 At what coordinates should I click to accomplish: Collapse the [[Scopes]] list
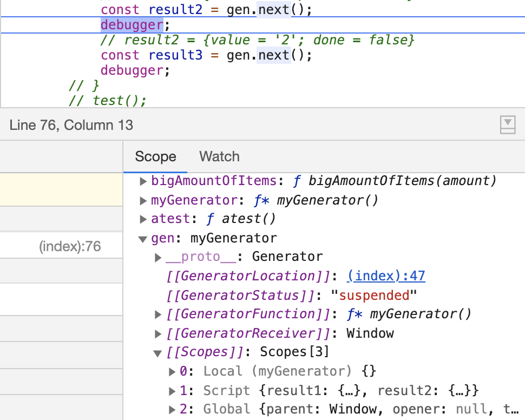(157, 353)
